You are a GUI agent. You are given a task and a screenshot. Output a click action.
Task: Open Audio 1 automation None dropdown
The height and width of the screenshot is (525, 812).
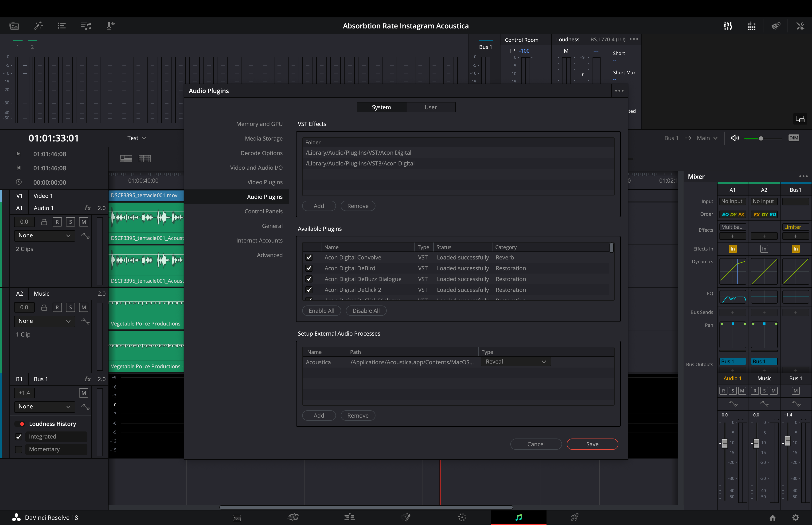click(44, 235)
